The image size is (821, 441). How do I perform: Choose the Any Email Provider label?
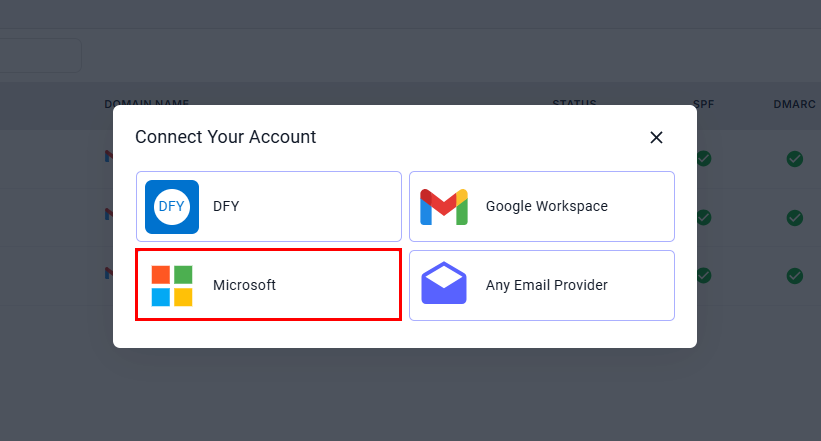pos(546,285)
